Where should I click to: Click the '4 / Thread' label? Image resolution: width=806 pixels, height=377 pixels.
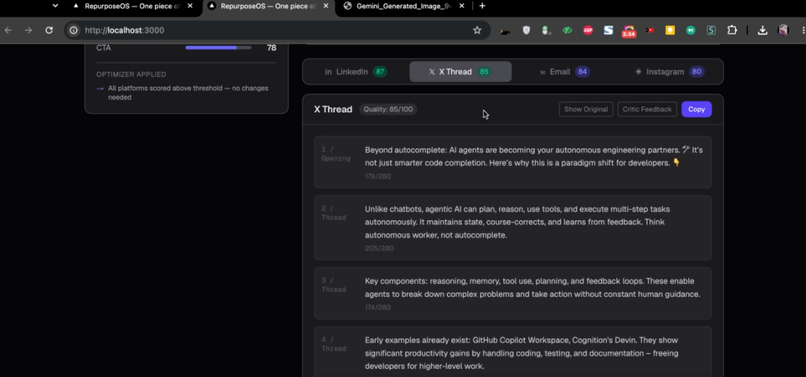tap(334, 344)
